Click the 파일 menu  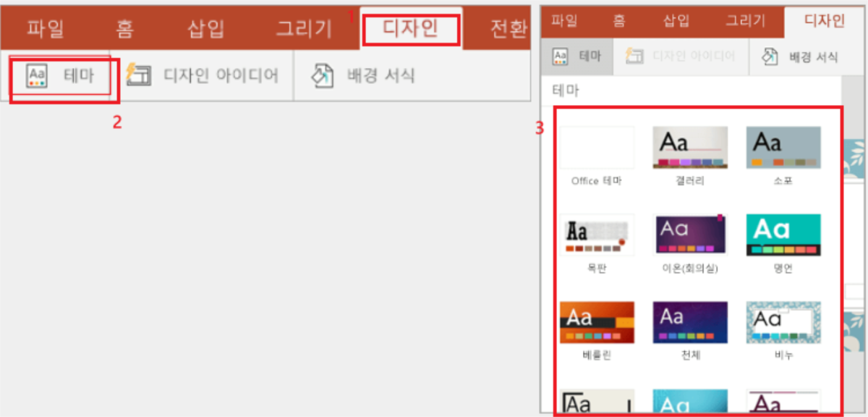point(45,24)
